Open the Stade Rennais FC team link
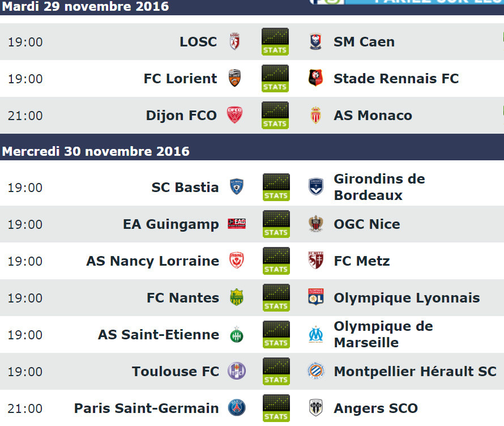 396,78
